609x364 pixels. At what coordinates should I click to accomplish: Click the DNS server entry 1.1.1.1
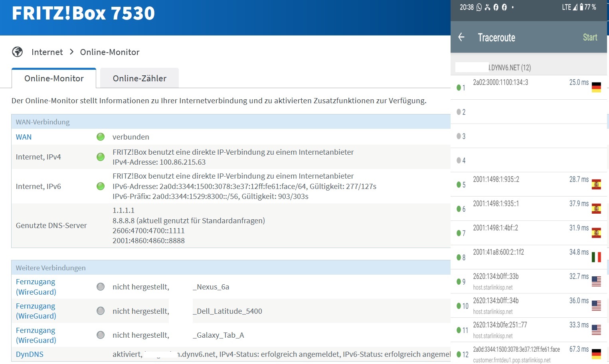pos(123,210)
